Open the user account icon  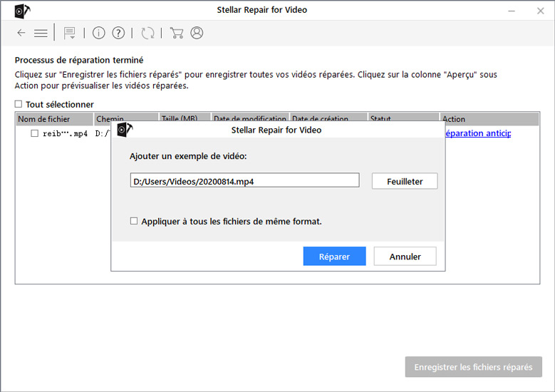pyautogui.click(x=197, y=33)
